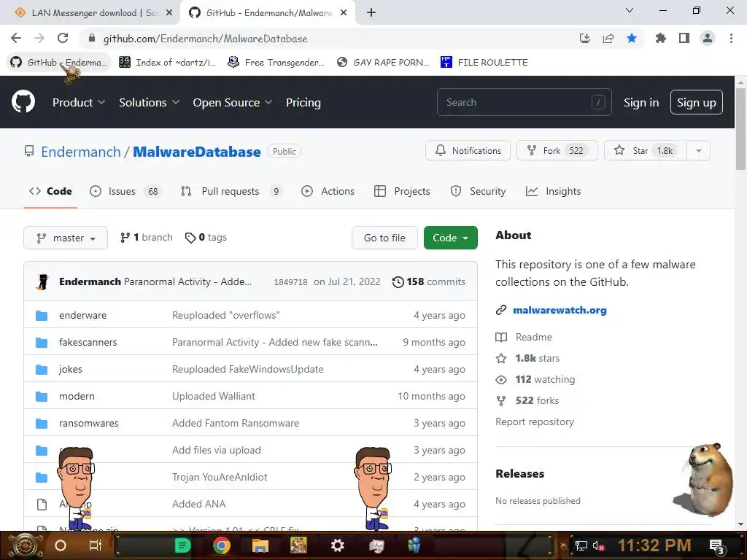
Task: Open the Pull requests tab
Action: click(x=231, y=191)
